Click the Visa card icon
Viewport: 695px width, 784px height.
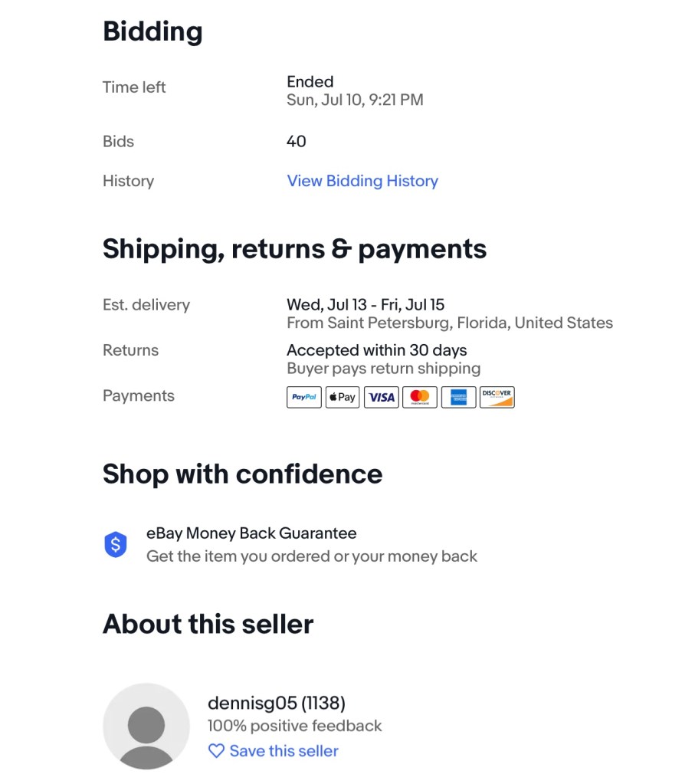pyautogui.click(x=381, y=397)
